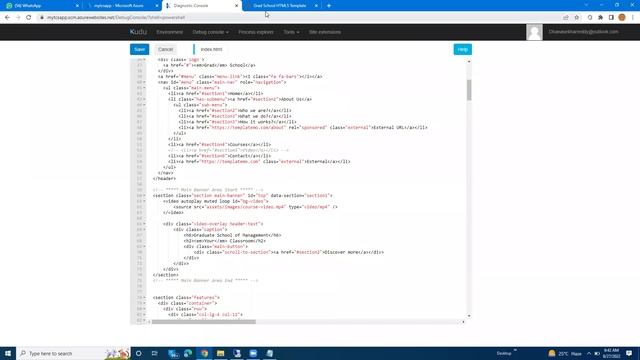Open Task View in taskbar
The image size is (640, 360).
coord(155,353)
